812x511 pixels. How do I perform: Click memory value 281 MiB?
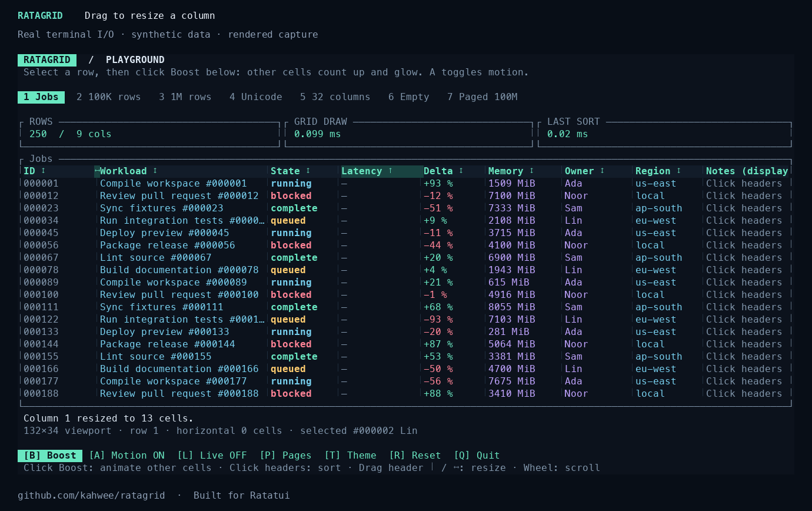[509, 331]
